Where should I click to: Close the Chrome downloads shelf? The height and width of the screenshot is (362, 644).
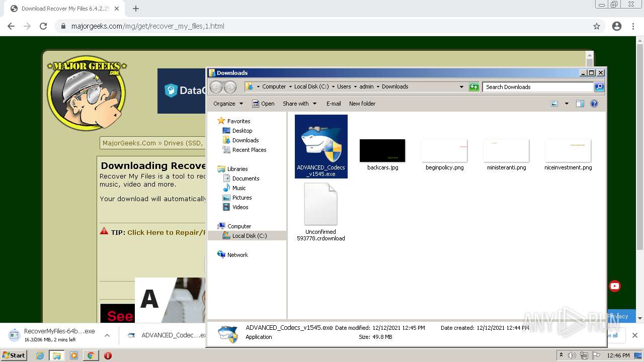coord(635,335)
